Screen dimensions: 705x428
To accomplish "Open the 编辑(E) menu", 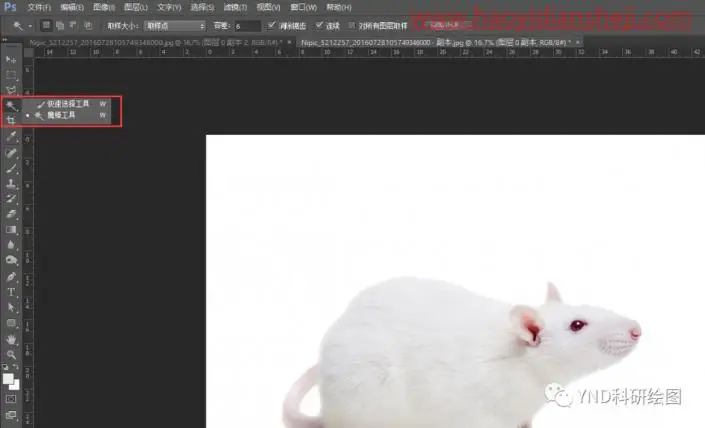I will (72, 8).
